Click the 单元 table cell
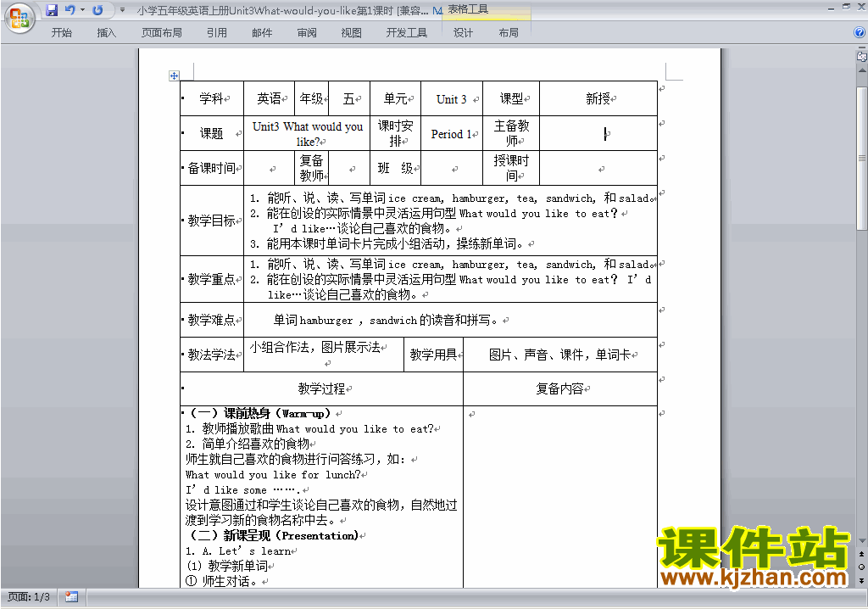868x609 pixels. [x=396, y=98]
